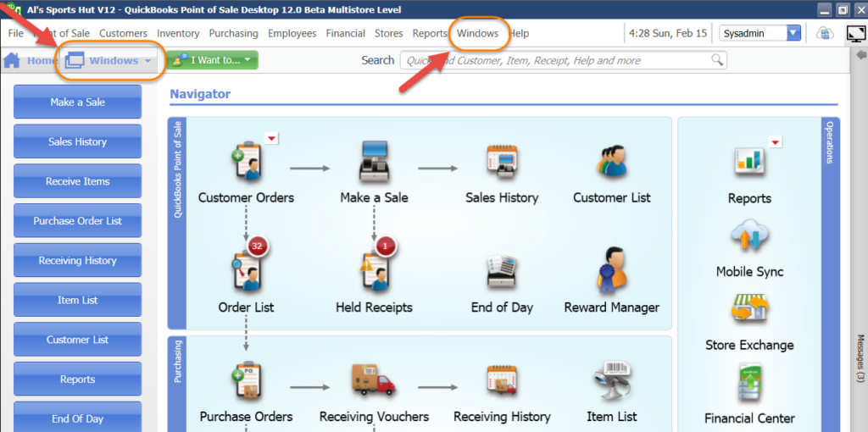Click the 4:28 Sun, Feb 15 clock
Image resolution: width=868 pixels, height=432 pixels.
[668, 33]
